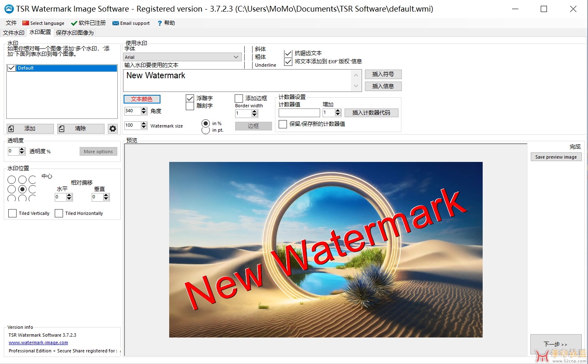
Task: Click the Save preview image button
Action: coord(556,157)
